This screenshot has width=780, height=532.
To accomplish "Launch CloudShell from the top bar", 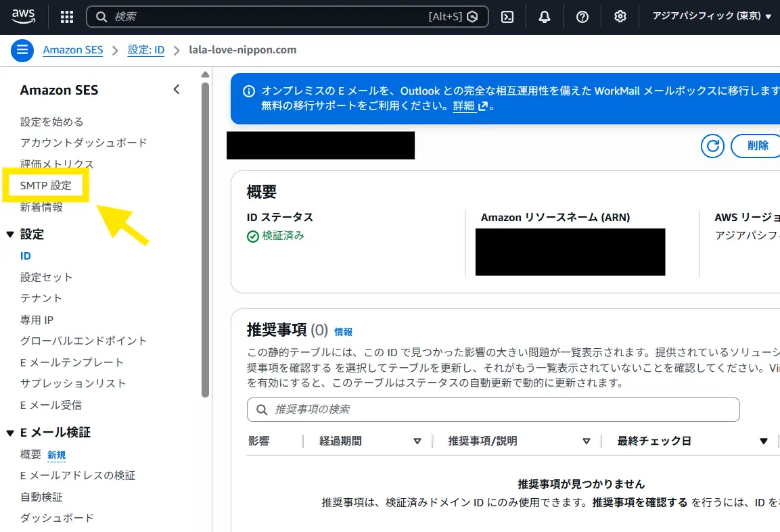I will click(507, 17).
